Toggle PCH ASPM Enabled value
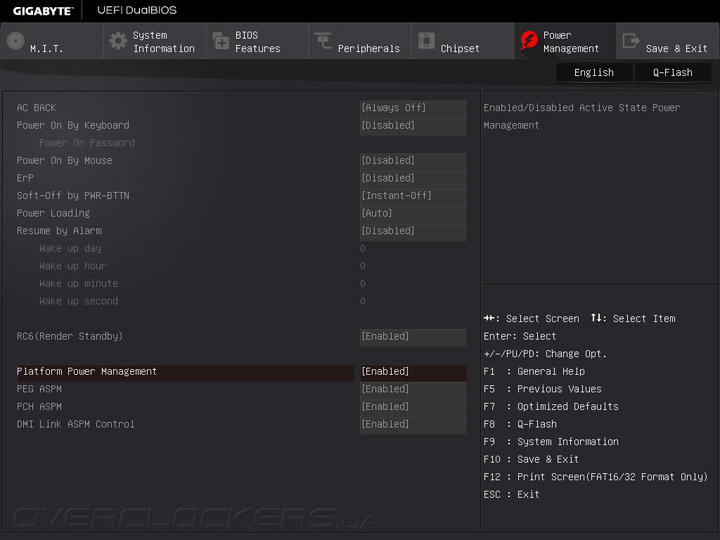Viewport: 720px width, 540px height. 413,407
